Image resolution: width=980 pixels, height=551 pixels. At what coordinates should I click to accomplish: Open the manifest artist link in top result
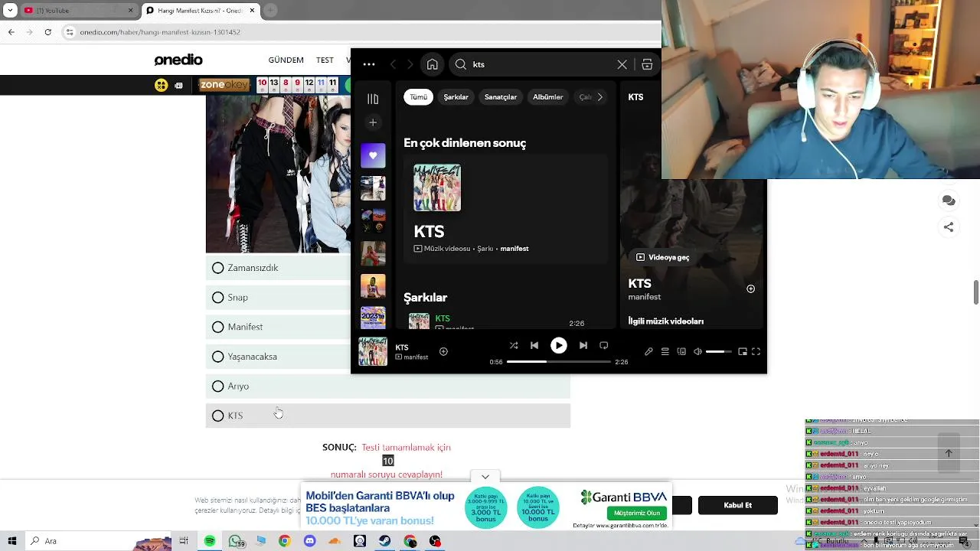[x=514, y=249]
